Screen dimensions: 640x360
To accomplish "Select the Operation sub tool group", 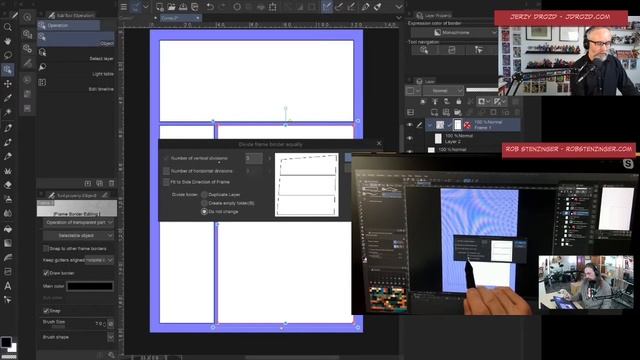I will [69, 25].
